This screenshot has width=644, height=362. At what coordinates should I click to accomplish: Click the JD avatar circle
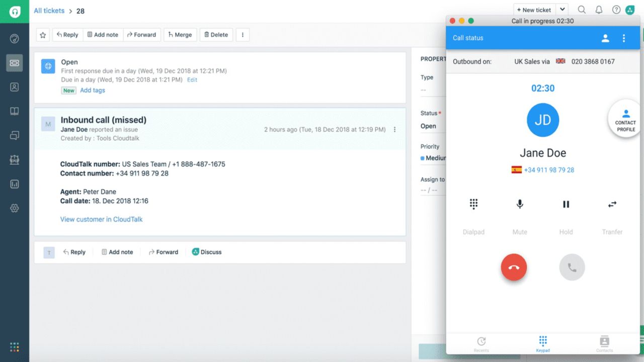tap(543, 119)
